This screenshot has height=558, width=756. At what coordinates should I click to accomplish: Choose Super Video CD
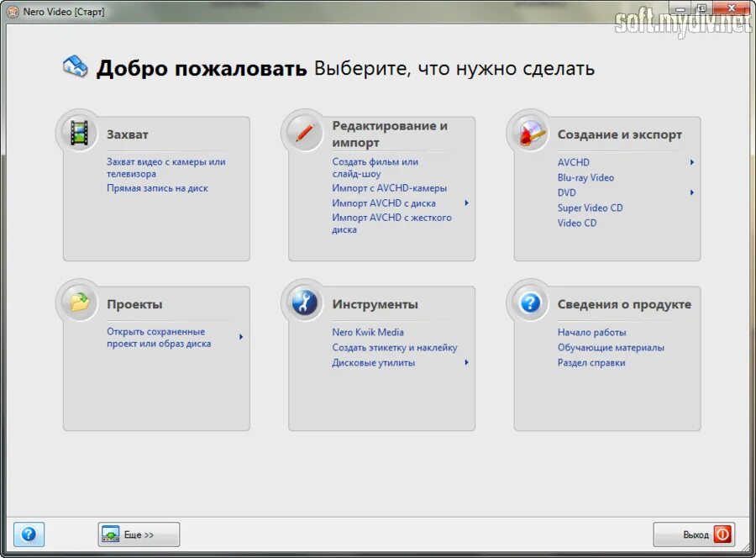click(x=591, y=208)
